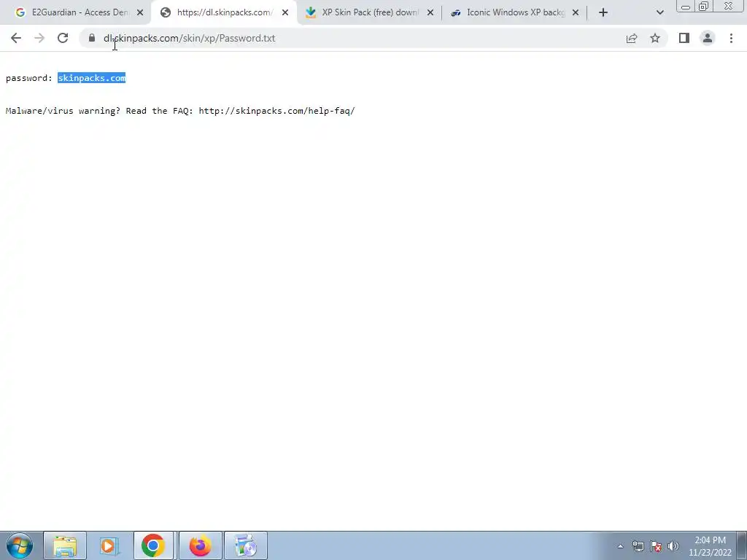Restore down the Chrome window
Screen dimensions: 747x560
704,6
